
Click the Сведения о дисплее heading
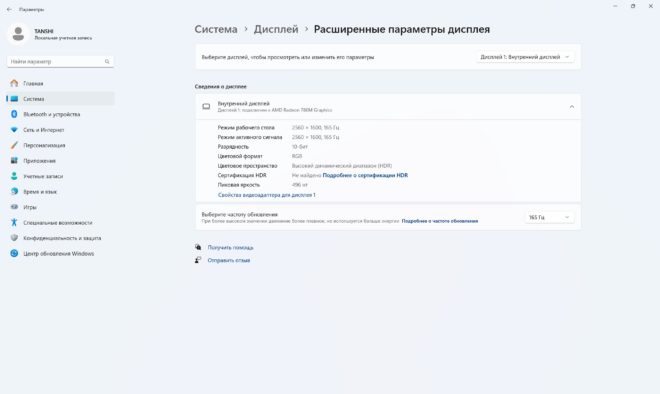pos(221,86)
